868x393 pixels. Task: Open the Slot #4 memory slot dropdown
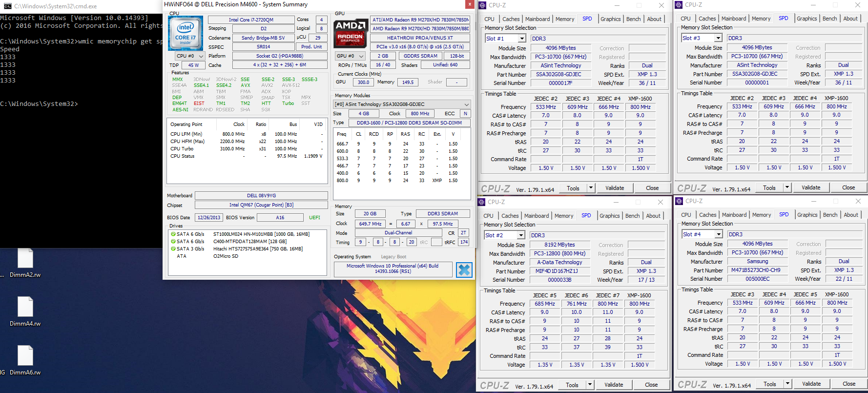719,234
